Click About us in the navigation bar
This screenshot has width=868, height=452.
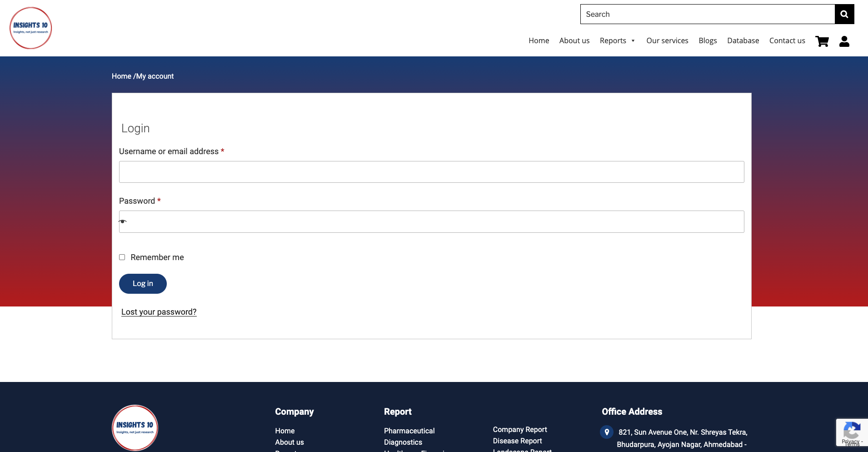click(574, 40)
